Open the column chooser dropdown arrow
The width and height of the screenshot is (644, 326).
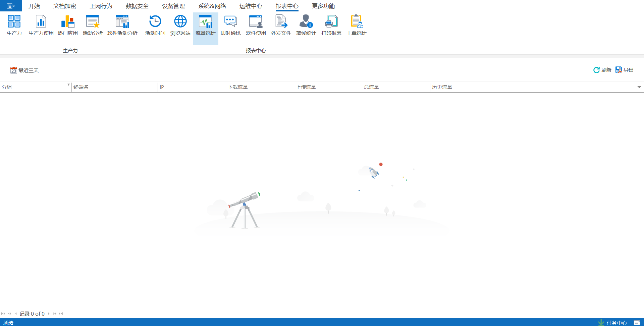[639, 87]
